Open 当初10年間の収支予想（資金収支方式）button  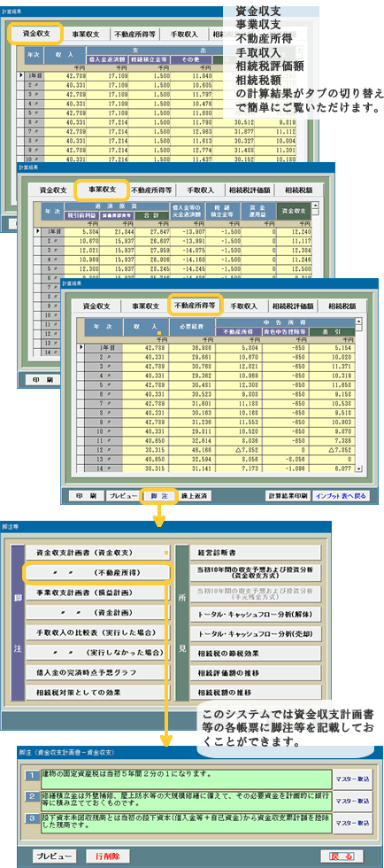pos(256,572)
